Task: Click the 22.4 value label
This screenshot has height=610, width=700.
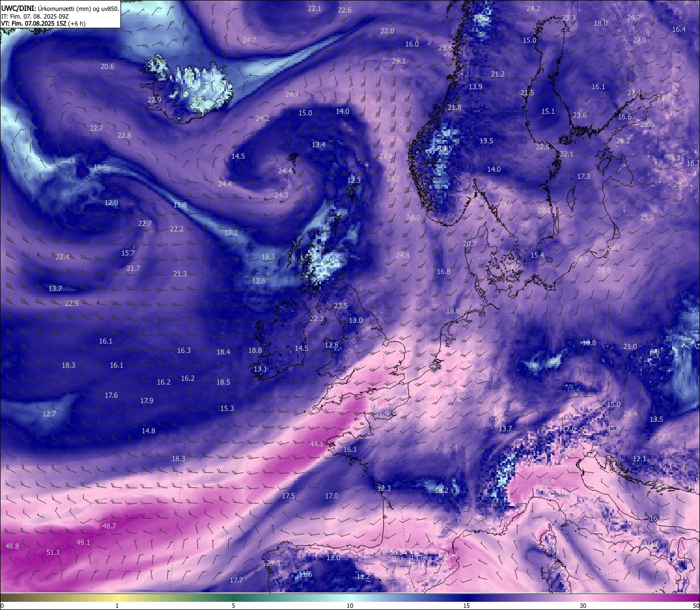Action: click(62, 257)
